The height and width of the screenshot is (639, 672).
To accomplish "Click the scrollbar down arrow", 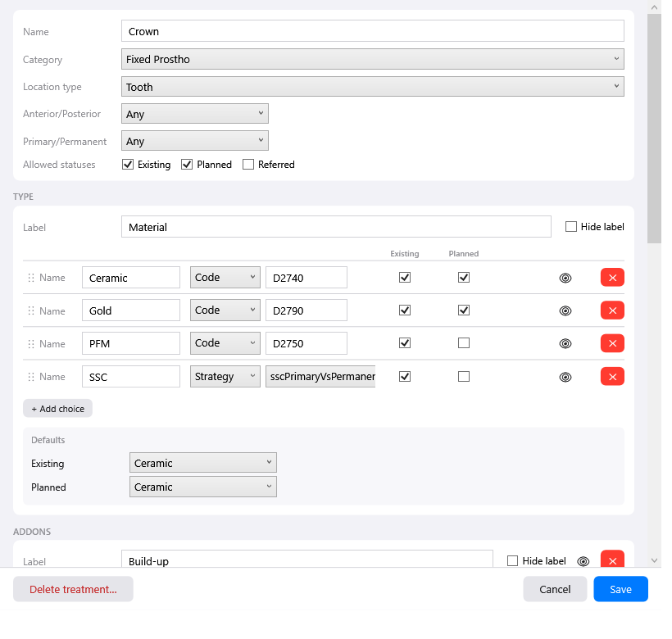I will coord(655,560).
